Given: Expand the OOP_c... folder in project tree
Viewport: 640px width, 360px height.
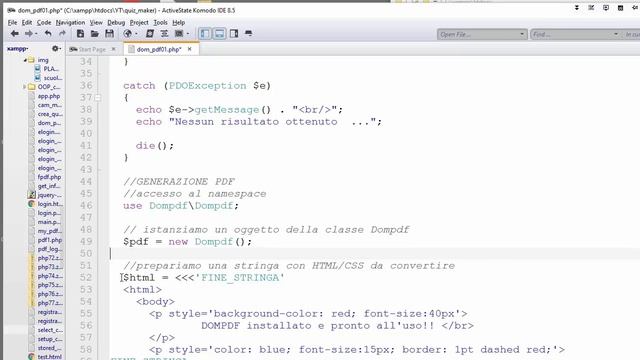Looking at the screenshot, I should [x=24, y=87].
